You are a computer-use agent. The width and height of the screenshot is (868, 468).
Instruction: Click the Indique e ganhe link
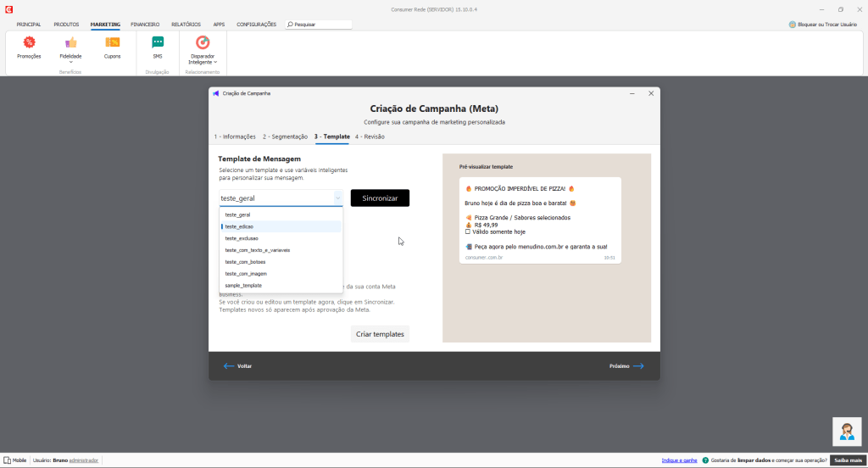click(x=679, y=460)
